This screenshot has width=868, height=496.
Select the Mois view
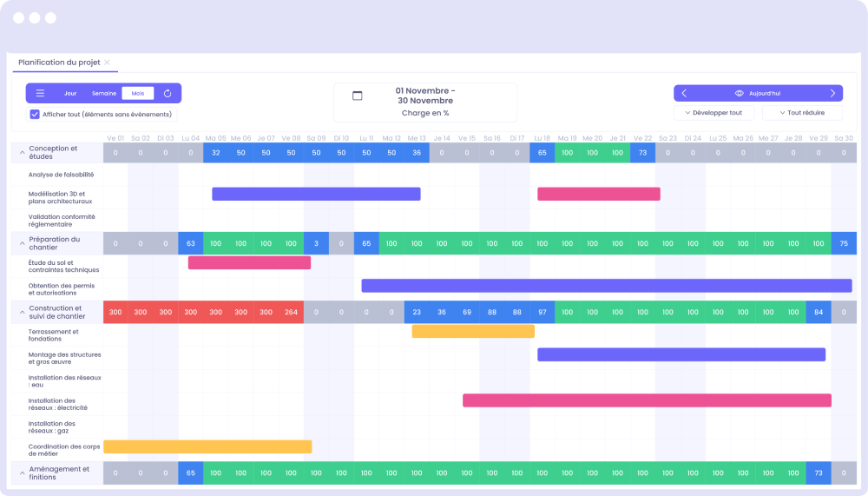(x=137, y=93)
